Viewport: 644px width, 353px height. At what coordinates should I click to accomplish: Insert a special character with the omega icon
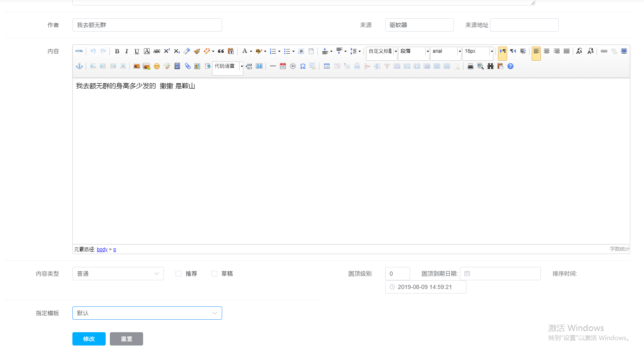pos(302,66)
